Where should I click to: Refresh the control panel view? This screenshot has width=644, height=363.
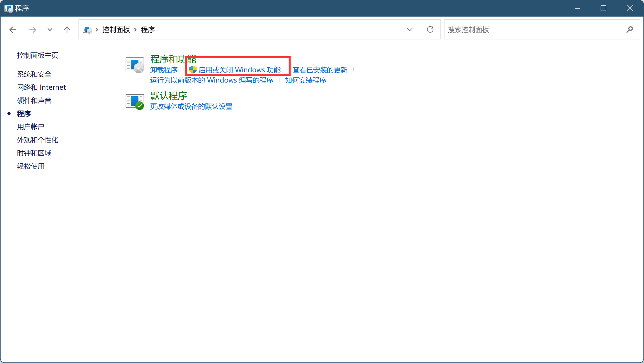click(430, 29)
